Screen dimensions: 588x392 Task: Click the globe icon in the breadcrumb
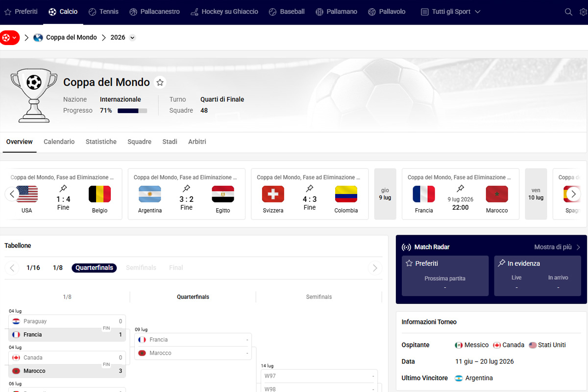(x=38, y=38)
